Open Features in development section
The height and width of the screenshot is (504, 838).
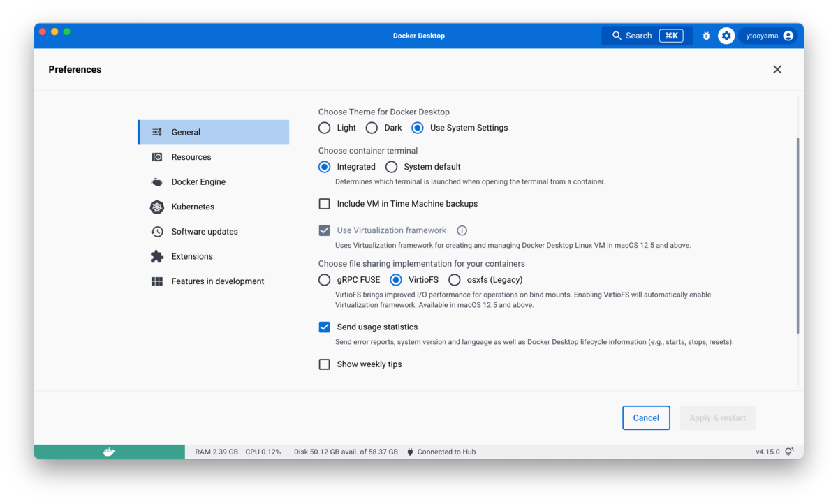[x=214, y=281]
